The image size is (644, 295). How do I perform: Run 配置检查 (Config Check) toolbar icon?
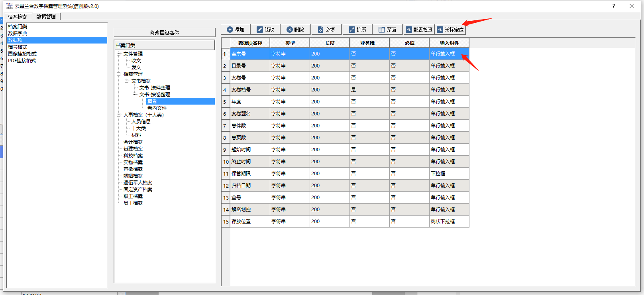pos(409,30)
